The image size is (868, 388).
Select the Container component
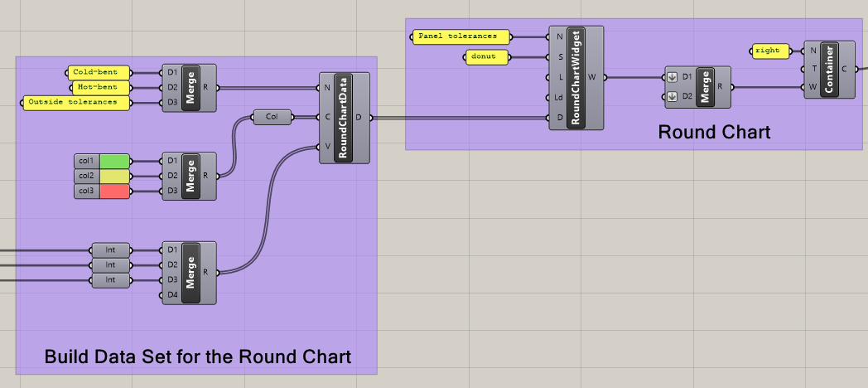pyautogui.click(x=828, y=70)
